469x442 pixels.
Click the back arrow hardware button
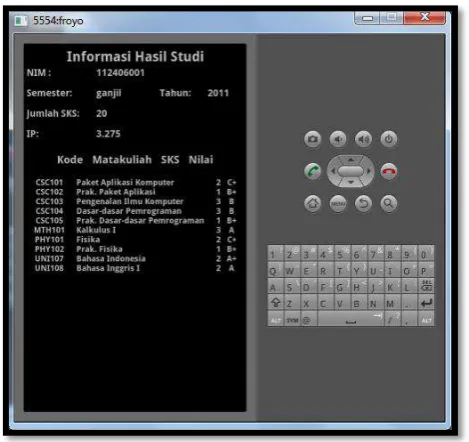[x=363, y=203]
